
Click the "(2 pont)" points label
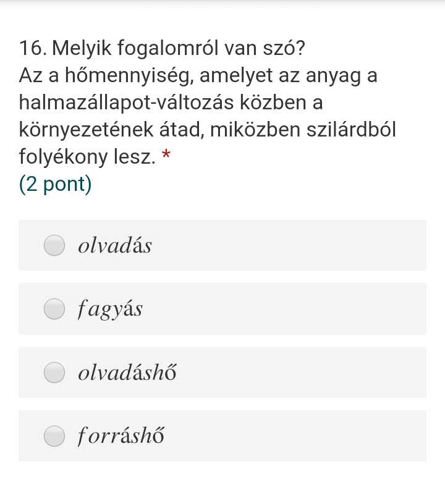point(55,184)
